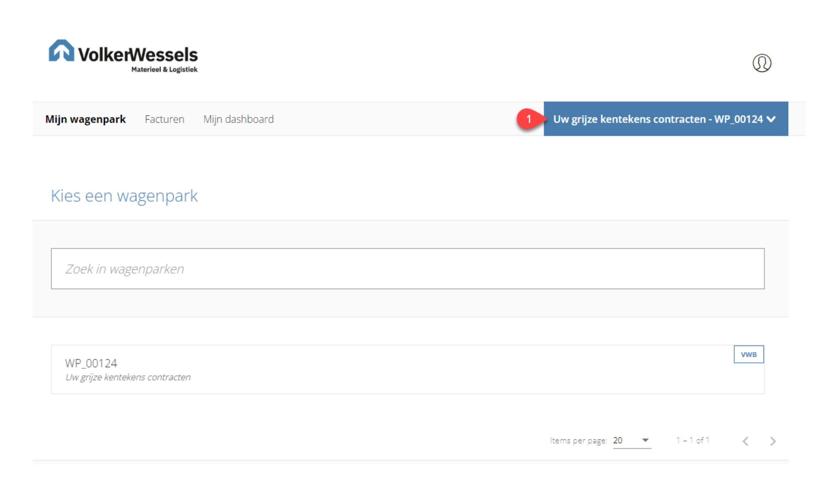
Task: Click Uw grijze kentekens contracten subtitle
Action: [128, 377]
